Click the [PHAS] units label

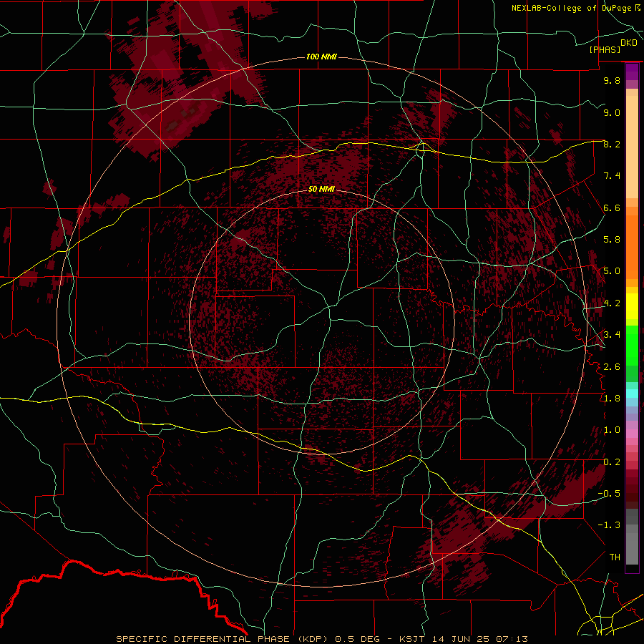(605, 49)
